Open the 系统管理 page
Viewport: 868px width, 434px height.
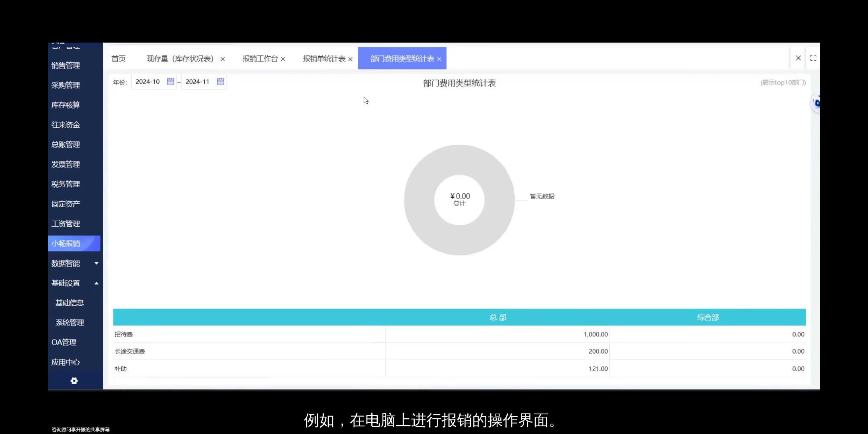(x=70, y=322)
